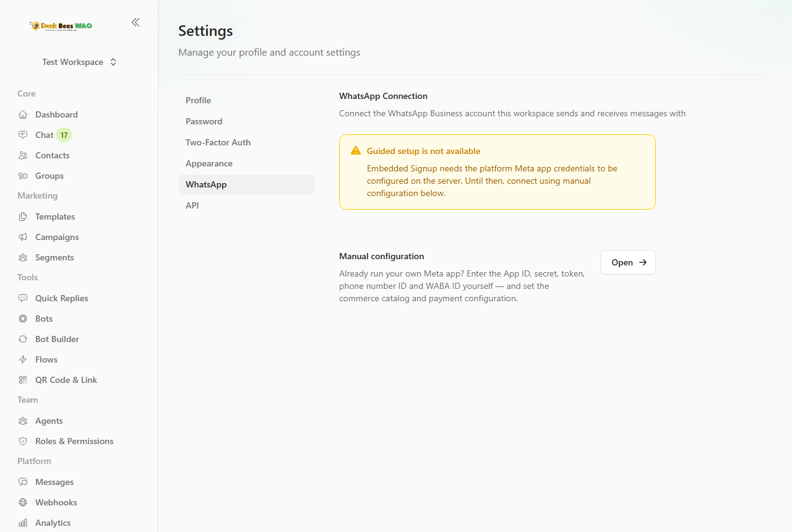Click the Chat unread count badge 17
Screen dimensions: 792x532
[x=64, y=135]
